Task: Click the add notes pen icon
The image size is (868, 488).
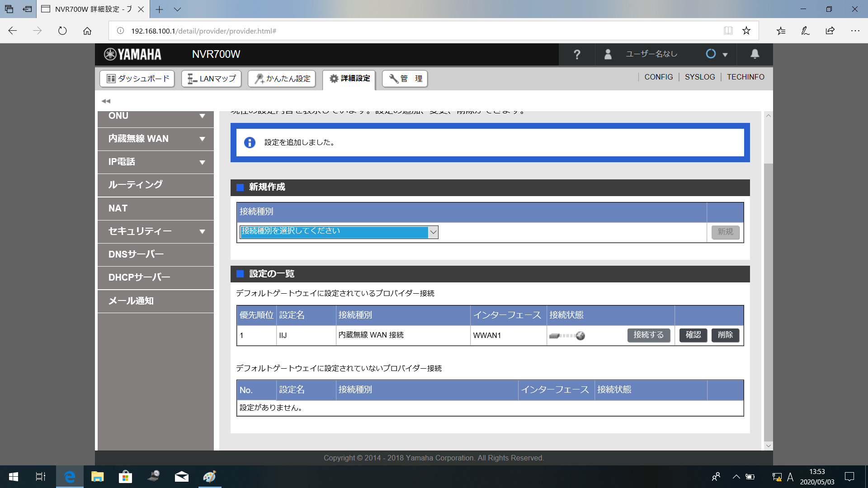Action: 805,31
